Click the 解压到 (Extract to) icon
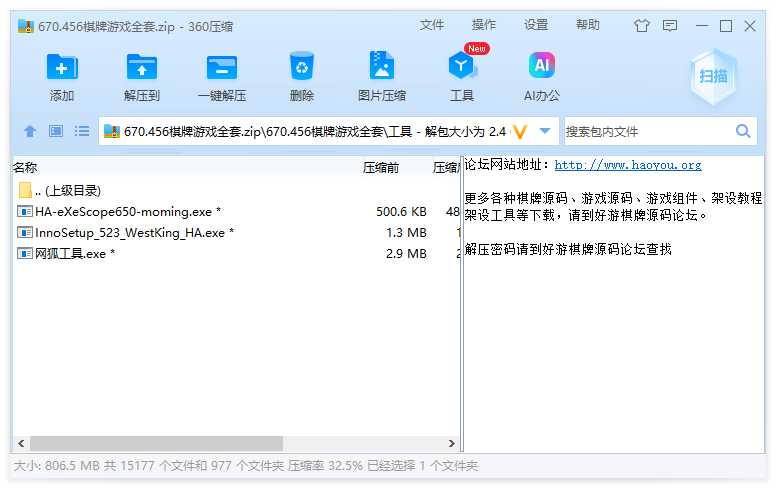 pyautogui.click(x=142, y=67)
